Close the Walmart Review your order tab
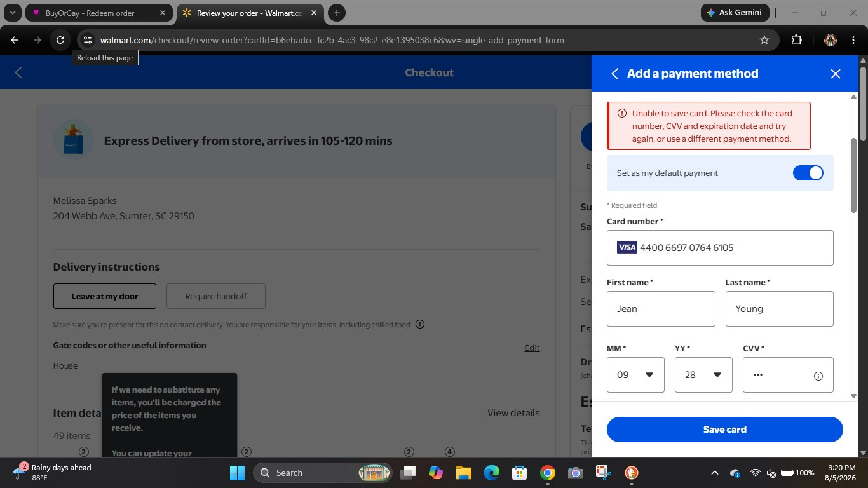 click(314, 13)
